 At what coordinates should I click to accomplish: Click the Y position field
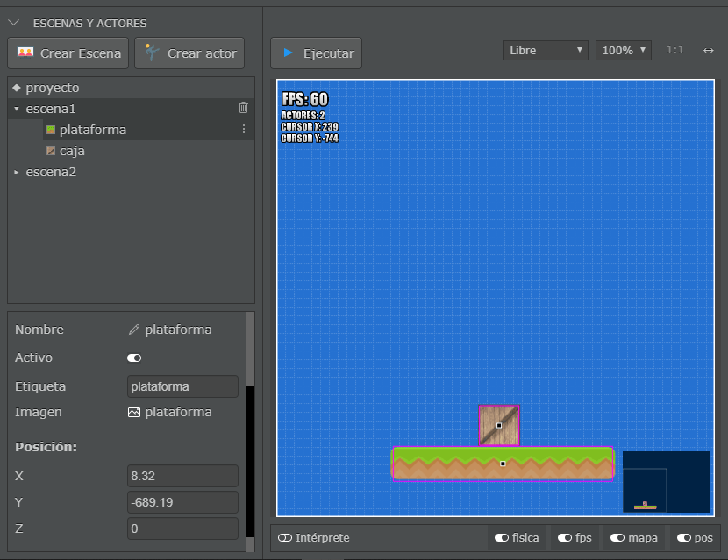pos(182,502)
